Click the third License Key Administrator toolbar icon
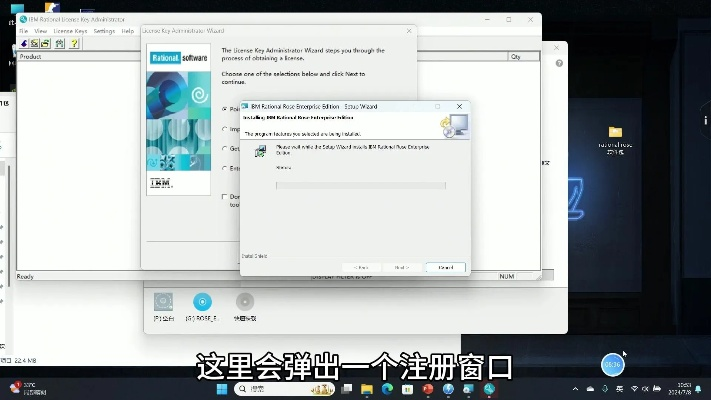Screen dimensions: 711x400 click(x=45, y=43)
